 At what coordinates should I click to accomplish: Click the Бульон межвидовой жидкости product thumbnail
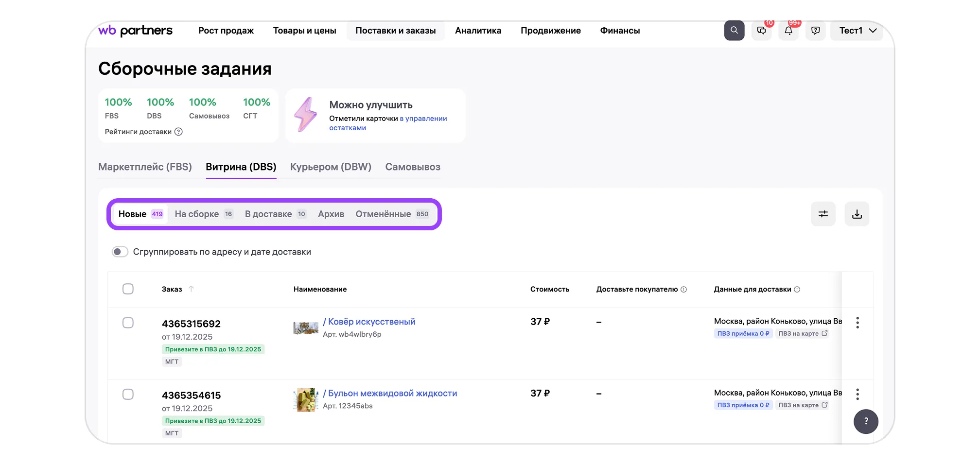coord(306,400)
